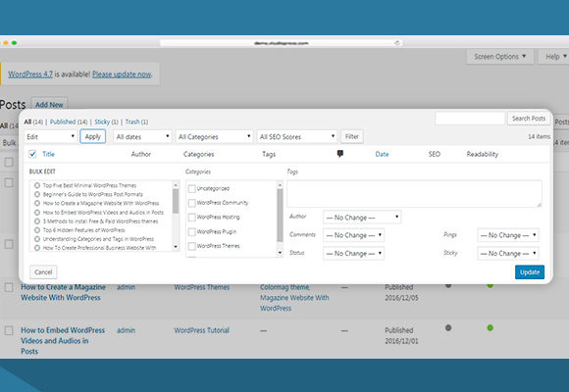569x392 pixels.
Task: Open the All Categories filter dropdown
Action: pyautogui.click(x=214, y=137)
